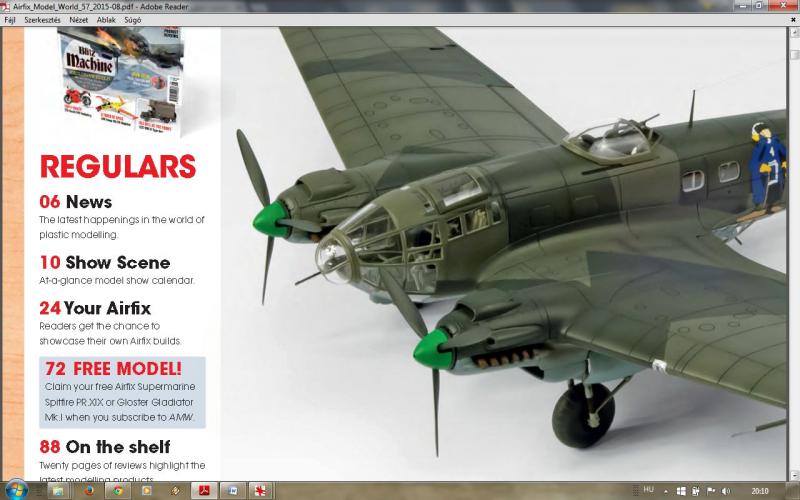Click the 06 News heading
Screen dimensions: 800x500
click(75, 201)
